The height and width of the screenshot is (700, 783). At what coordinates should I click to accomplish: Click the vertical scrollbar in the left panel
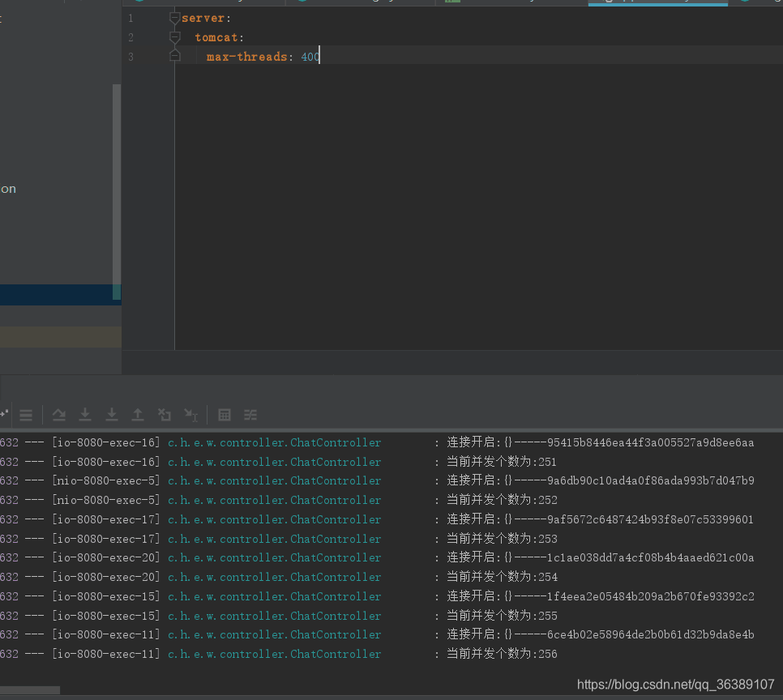(x=117, y=192)
